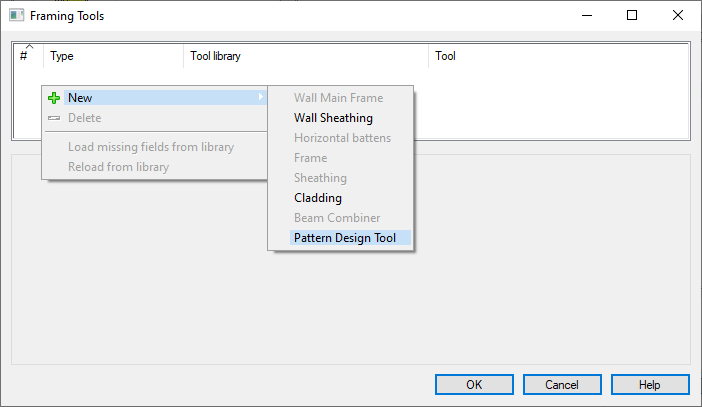Viewport: 702px width, 407px height.
Task: Pick Cladding from the New submenu
Action: [317, 198]
